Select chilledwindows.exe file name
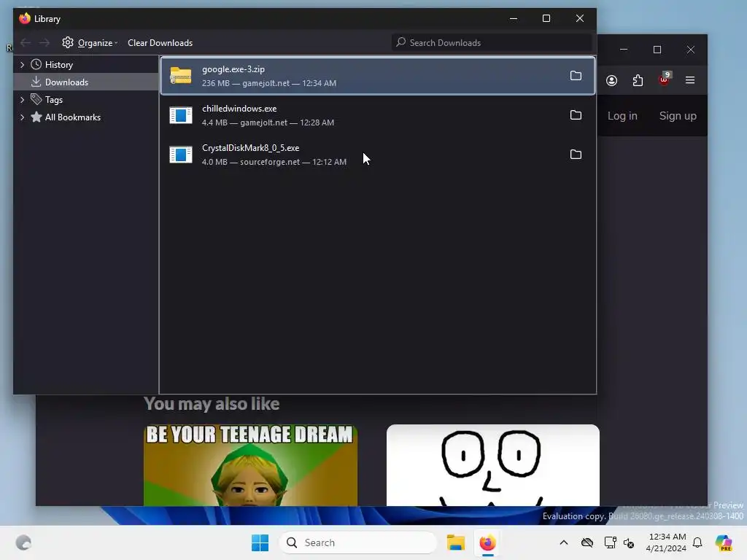747x560 pixels. coord(239,109)
